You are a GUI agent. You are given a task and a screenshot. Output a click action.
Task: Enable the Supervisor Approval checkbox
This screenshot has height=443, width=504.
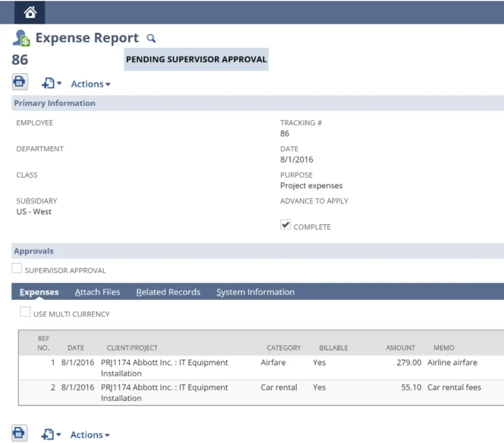coord(17,268)
